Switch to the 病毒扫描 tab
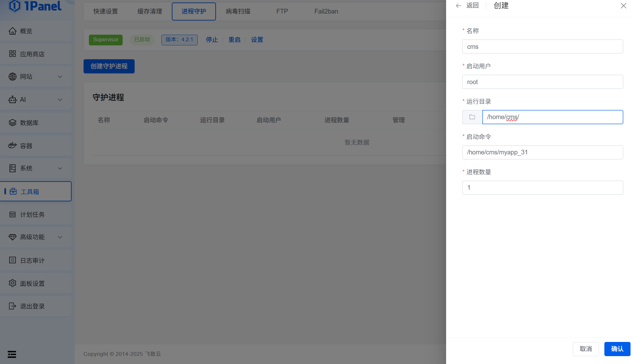 (238, 11)
